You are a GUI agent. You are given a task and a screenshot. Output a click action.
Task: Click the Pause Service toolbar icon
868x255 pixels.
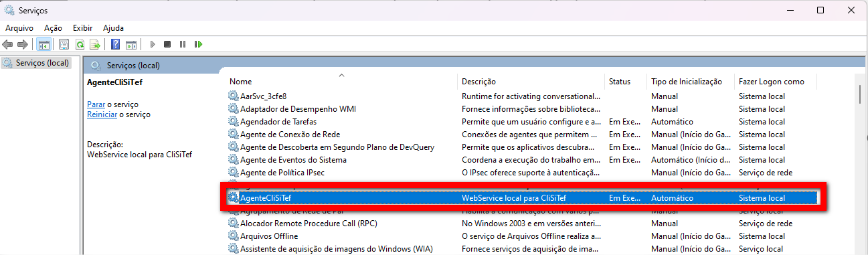coord(183,44)
